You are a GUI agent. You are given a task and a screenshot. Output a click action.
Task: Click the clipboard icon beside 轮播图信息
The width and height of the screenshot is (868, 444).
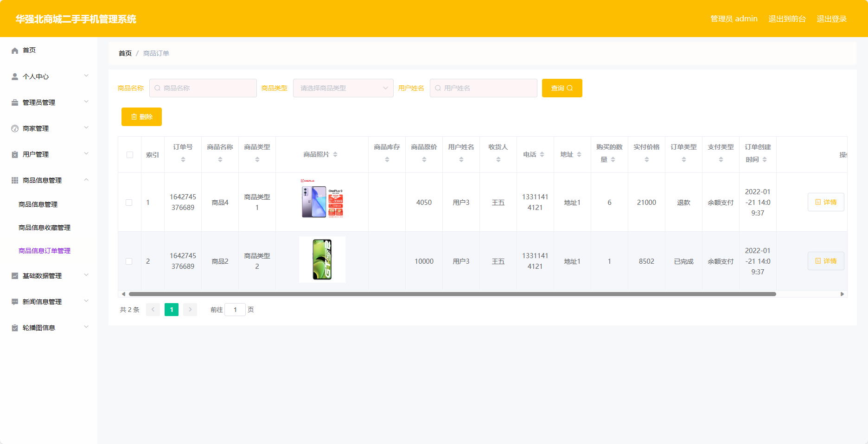15,328
